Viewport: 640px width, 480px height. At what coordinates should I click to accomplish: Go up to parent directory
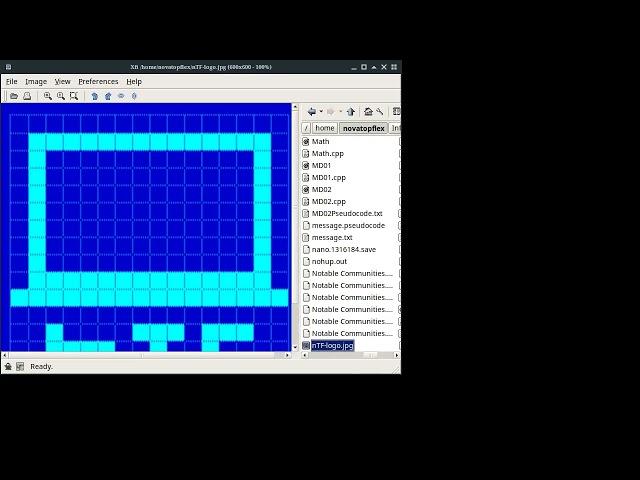(351, 111)
